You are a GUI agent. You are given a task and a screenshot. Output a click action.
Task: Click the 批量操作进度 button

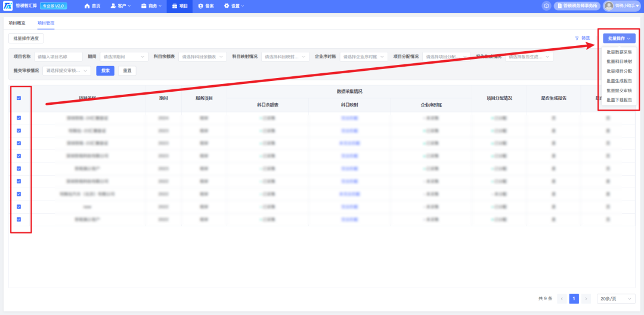pos(26,38)
